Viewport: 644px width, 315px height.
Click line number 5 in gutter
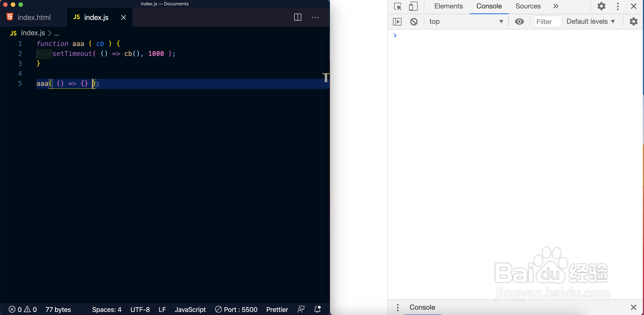[x=20, y=84]
